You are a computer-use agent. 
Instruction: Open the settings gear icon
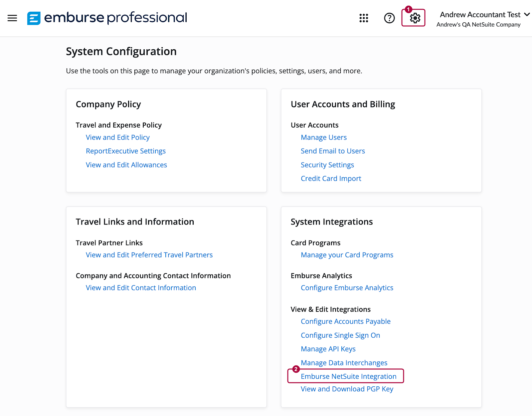tap(415, 18)
